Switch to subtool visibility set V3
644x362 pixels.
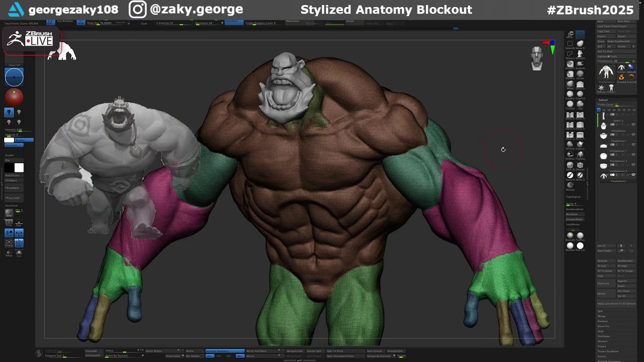pyautogui.click(x=609, y=110)
